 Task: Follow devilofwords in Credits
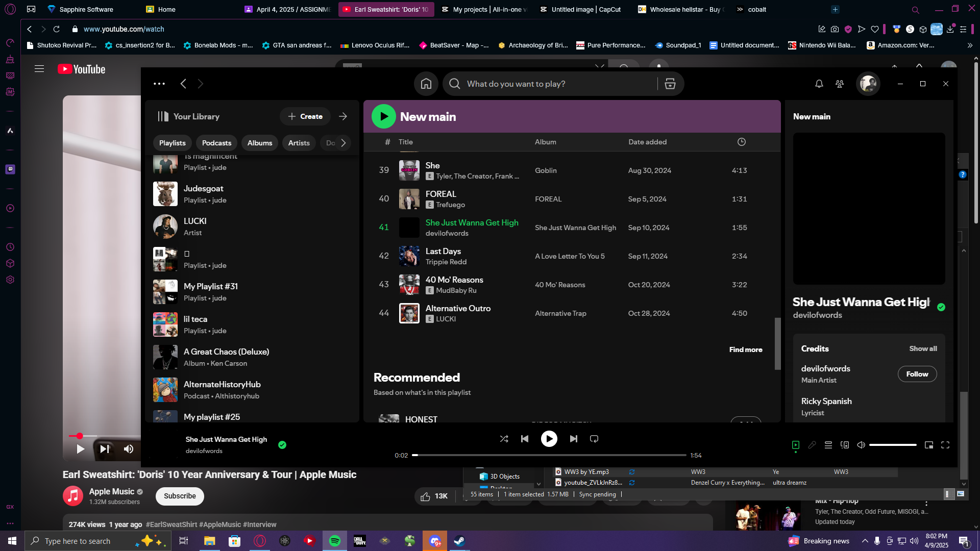[917, 374]
